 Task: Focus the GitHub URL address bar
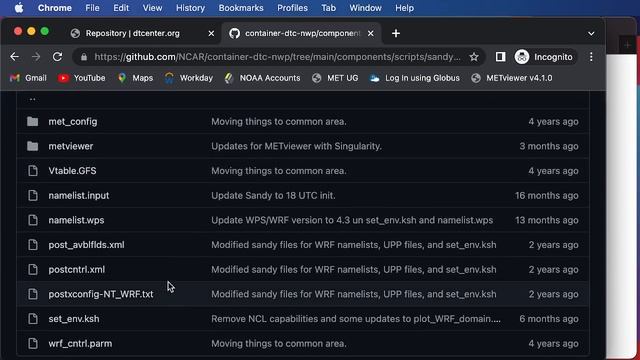[x=278, y=57]
